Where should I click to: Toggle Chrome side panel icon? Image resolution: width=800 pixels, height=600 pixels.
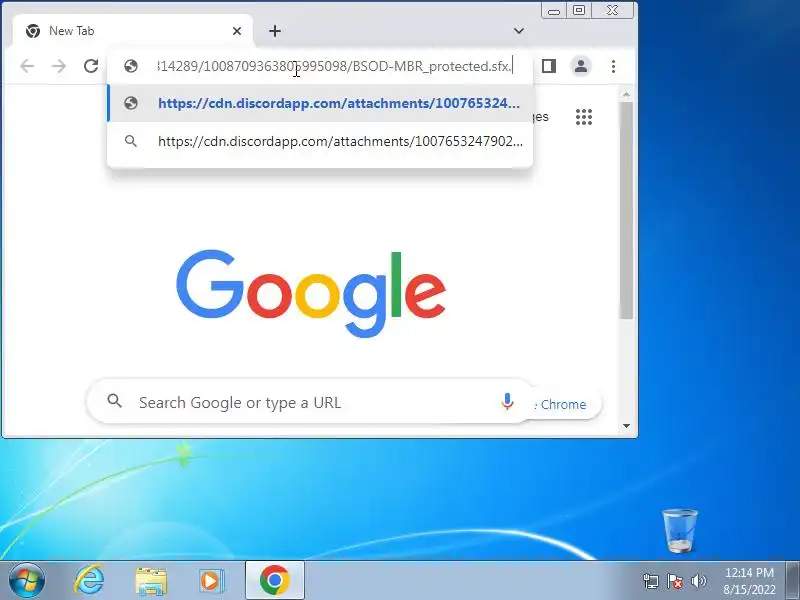549,66
